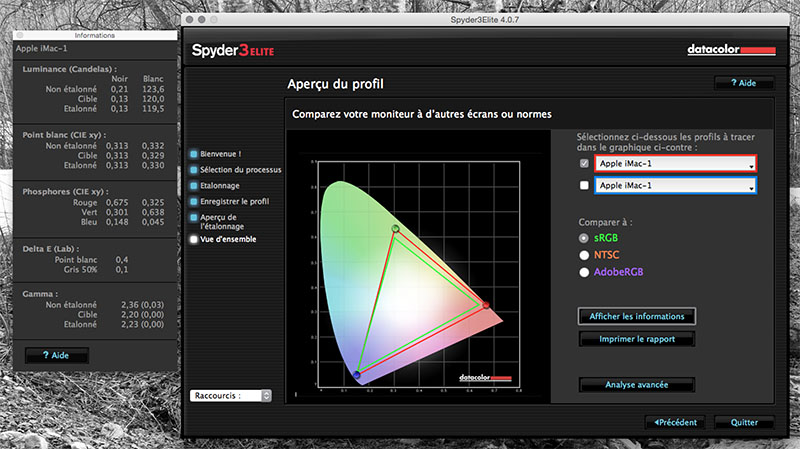The image size is (800, 449).
Task: Click the Aperçu de l'étalonnage step icon
Action: coord(194,217)
